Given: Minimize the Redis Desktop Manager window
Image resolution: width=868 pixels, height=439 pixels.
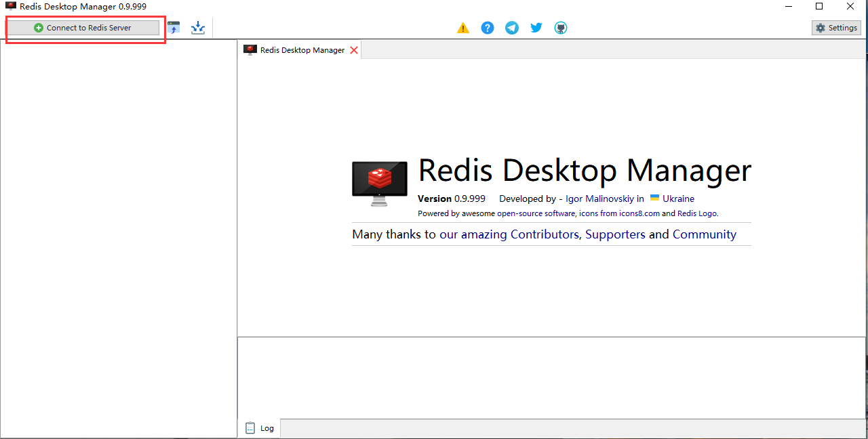Looking at the screenshot, I should 789,6.
